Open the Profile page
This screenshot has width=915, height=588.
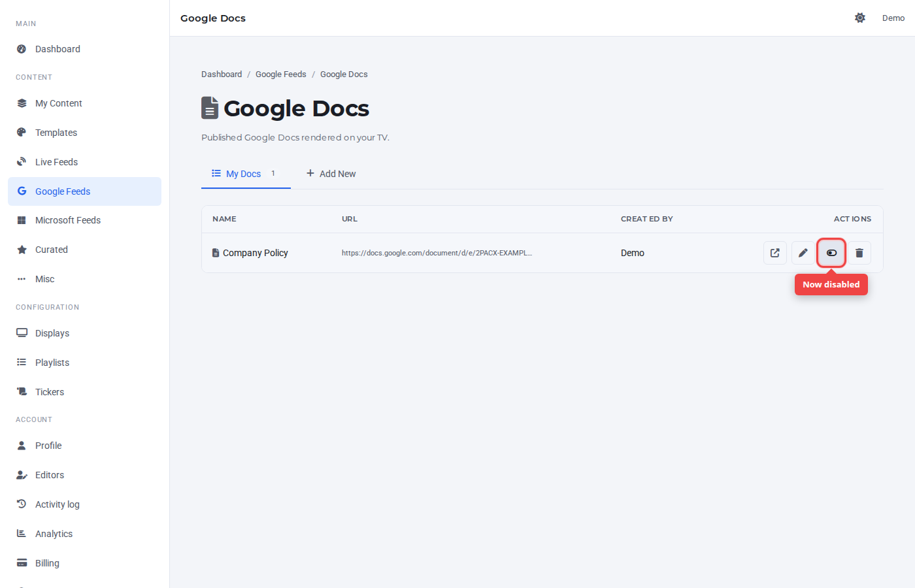[84, 446]
